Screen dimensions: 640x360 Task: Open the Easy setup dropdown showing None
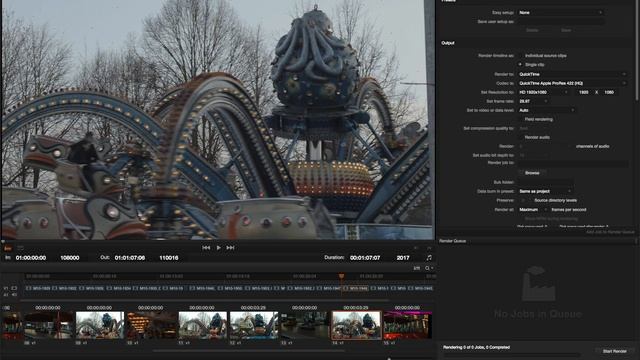click(561, 13)
